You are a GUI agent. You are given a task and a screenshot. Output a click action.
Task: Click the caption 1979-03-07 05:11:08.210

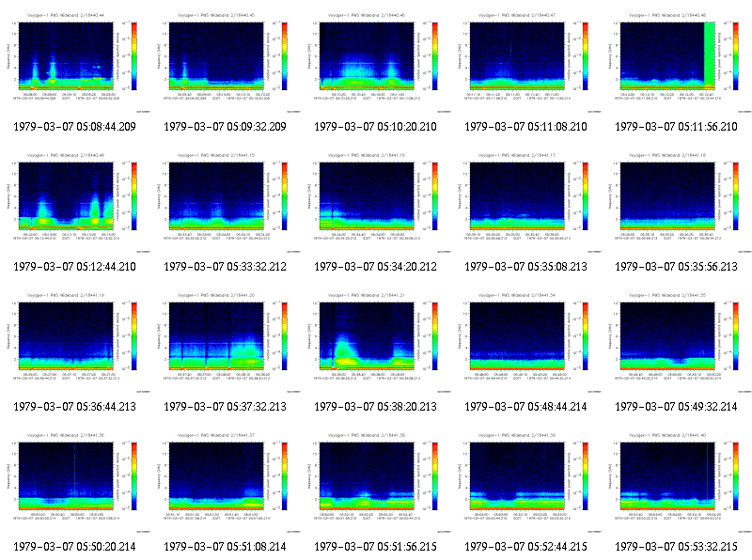tap(525, 127)
